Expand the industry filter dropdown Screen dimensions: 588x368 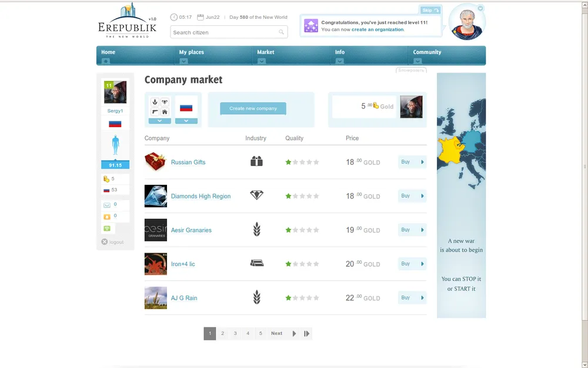(160, 121)
